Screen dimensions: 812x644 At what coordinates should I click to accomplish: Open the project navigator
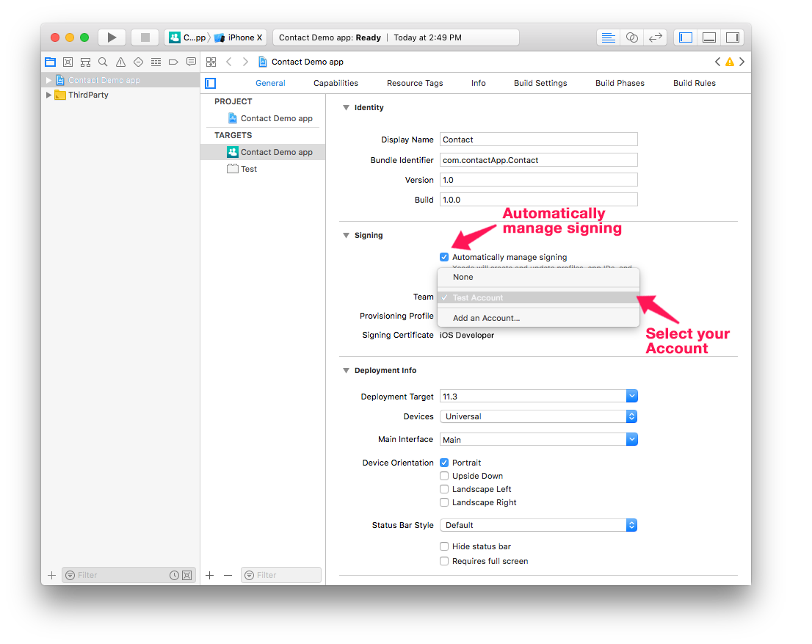click(x=50, y=62)
